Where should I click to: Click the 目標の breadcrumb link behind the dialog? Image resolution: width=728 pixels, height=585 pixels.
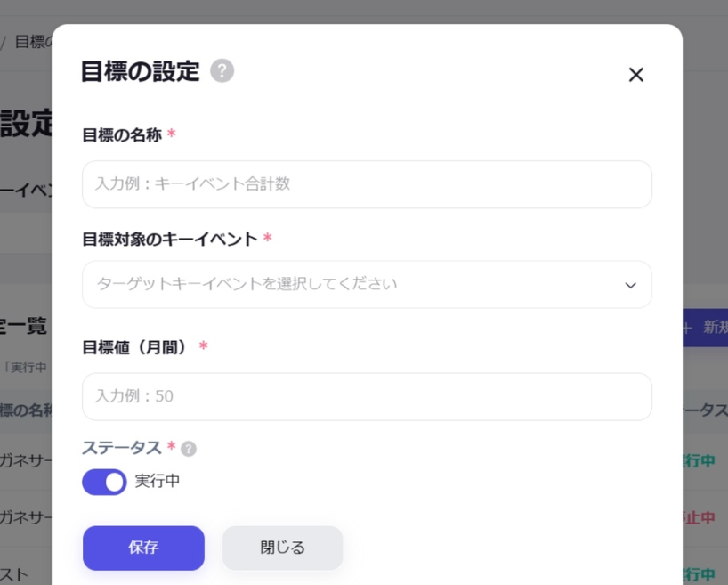click(32, 42)
